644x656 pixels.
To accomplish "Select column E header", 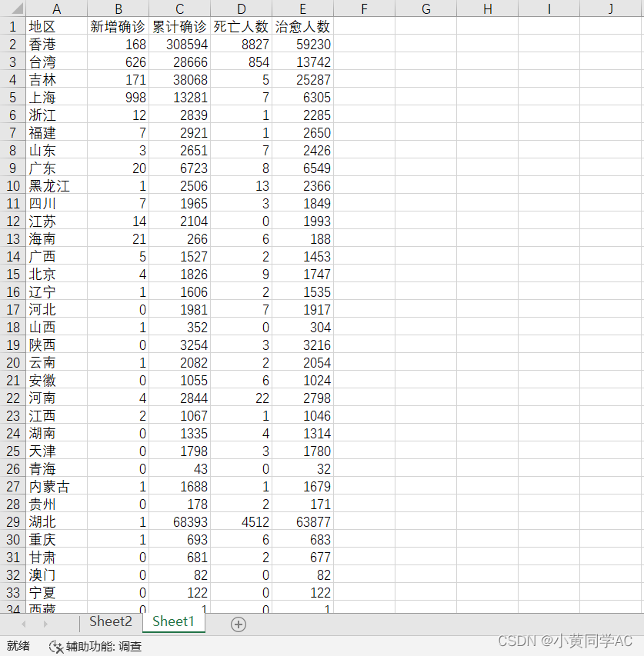I will [302, 8].
